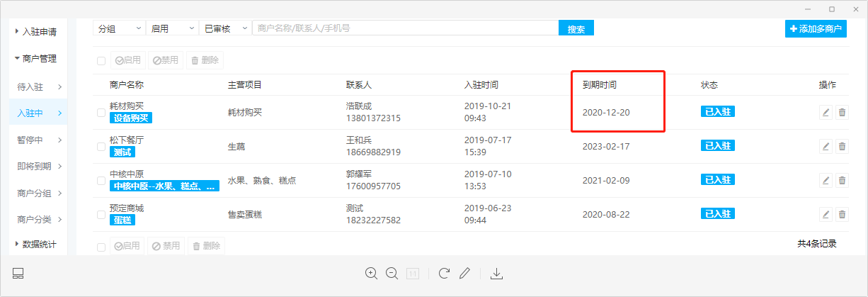Edit the 耗材购买 merchant row
The image size is (868, 297).
(x=826, y=112)
